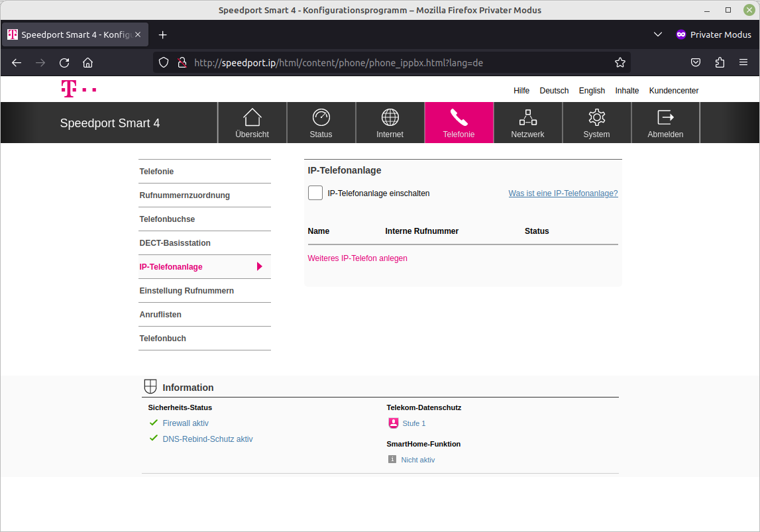Open the Übersicht home icon

coord(252,117)
